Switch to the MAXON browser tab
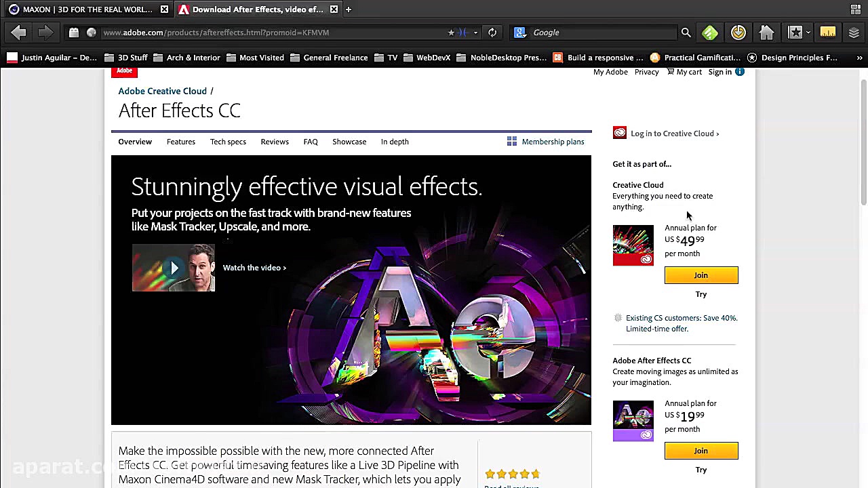The height and width of the screenshot is (488, 868). coord(88,9)
